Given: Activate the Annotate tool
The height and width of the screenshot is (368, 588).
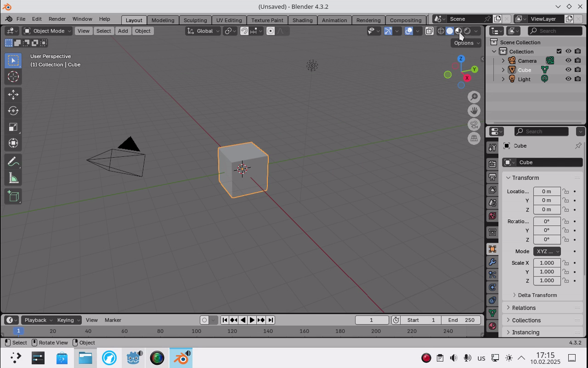Looking at the screenshot, I should click(13, 162).
